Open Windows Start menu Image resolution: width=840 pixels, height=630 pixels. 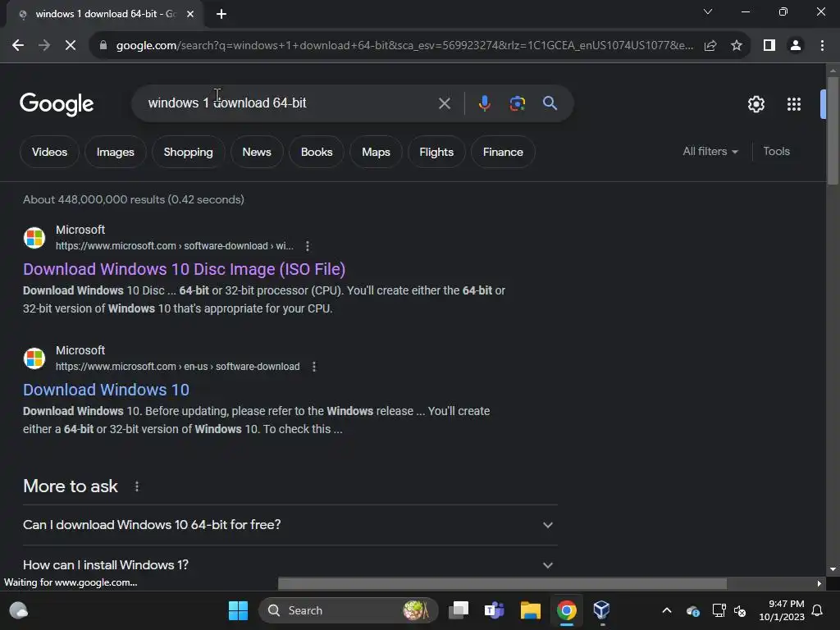(x=238, y=610)
